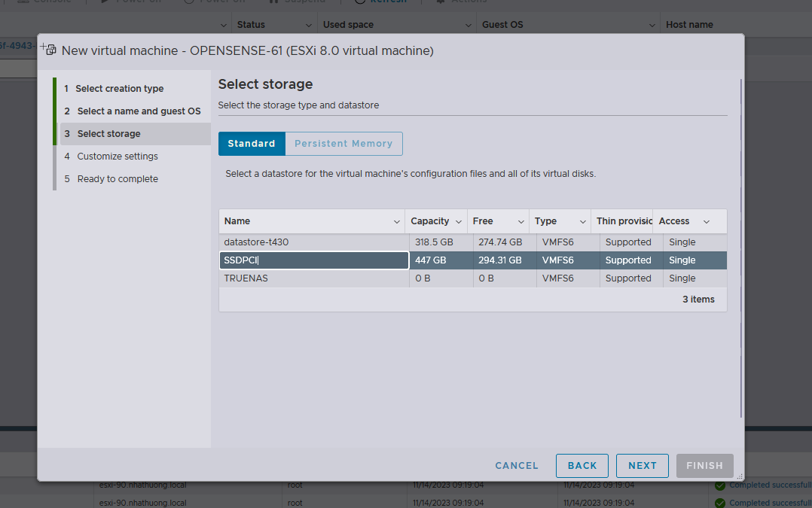
Task: Proceed with the NEXT button
Action: (x=642, y=466)
